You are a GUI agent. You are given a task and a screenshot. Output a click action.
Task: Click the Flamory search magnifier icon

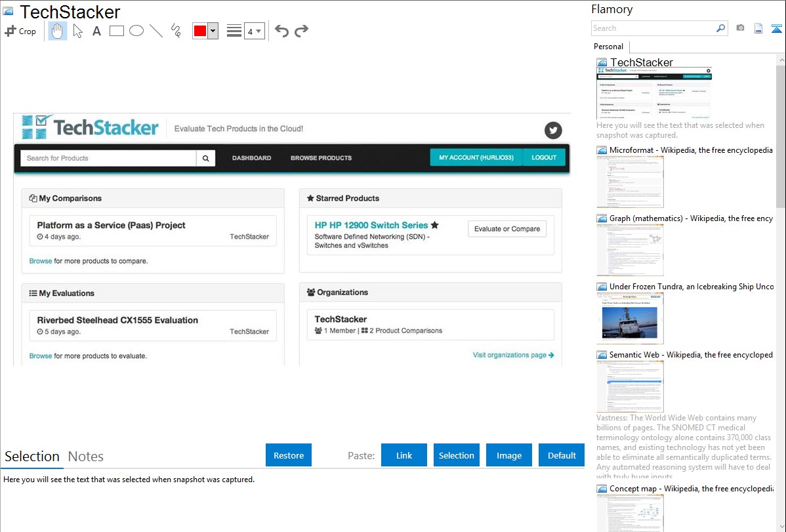tap(720, 28)
